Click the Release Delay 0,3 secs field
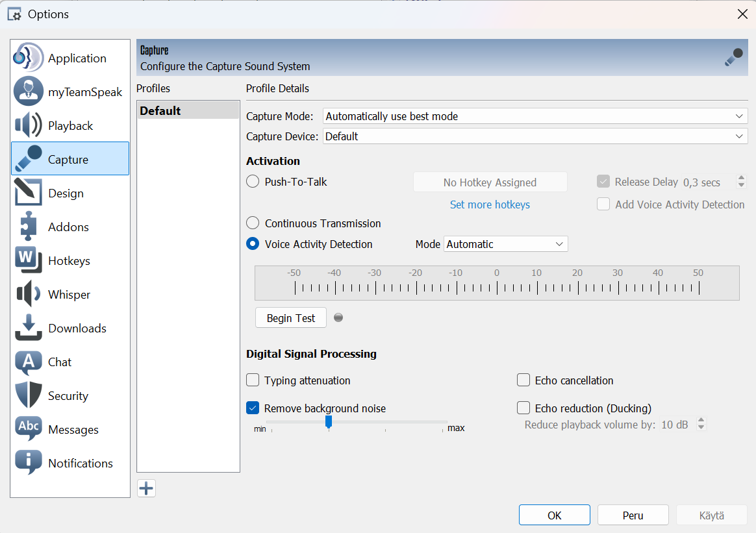Screen dimensions: 756x533 pos(709,182)
